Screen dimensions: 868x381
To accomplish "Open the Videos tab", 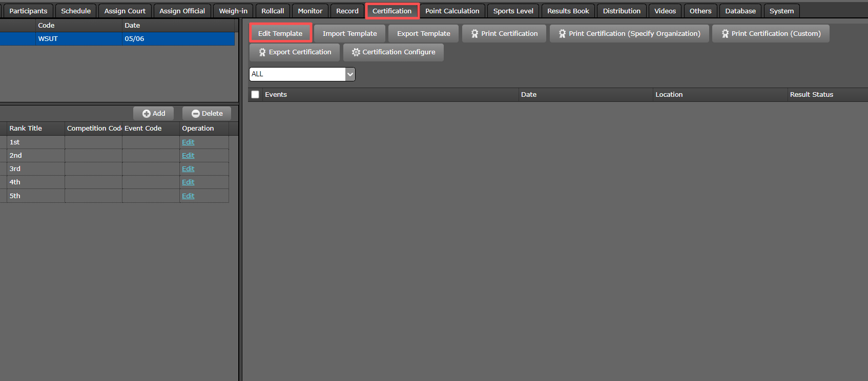I will [665, 11].
